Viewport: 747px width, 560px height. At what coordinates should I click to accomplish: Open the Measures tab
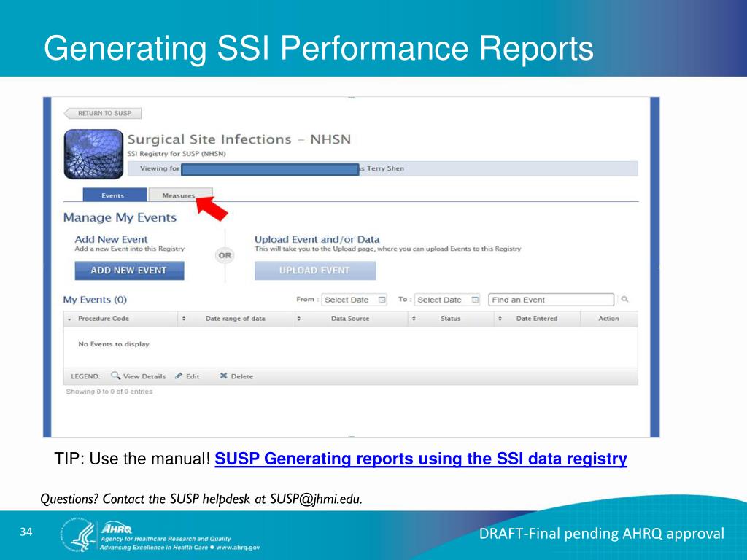179,195
